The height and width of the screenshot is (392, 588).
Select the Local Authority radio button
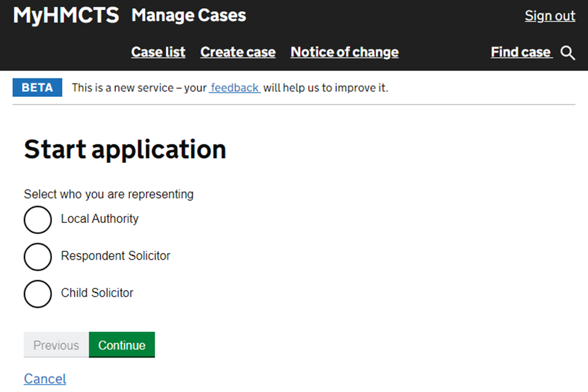pos(37,220)
